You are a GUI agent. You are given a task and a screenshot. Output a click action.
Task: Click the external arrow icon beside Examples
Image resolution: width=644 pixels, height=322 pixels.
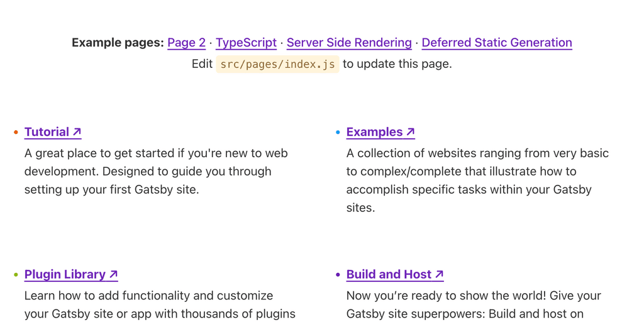410,132
